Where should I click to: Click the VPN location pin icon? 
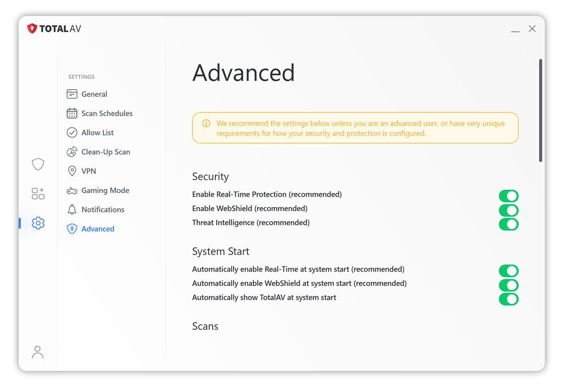point(72,171)
